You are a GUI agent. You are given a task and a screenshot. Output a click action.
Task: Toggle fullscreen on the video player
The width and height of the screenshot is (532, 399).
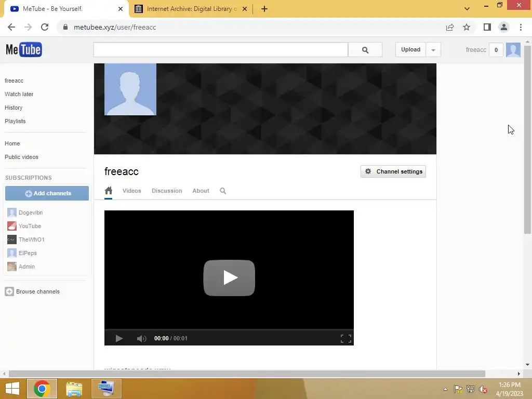(345, 338)
